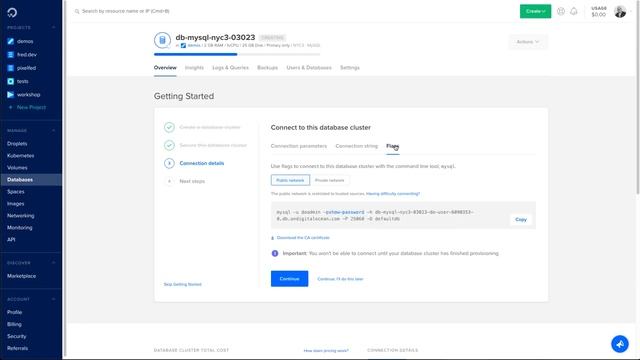This screenshot has width=640, height=360.
Task: Open the Create dropdown
Action: [x=535, y=11]
